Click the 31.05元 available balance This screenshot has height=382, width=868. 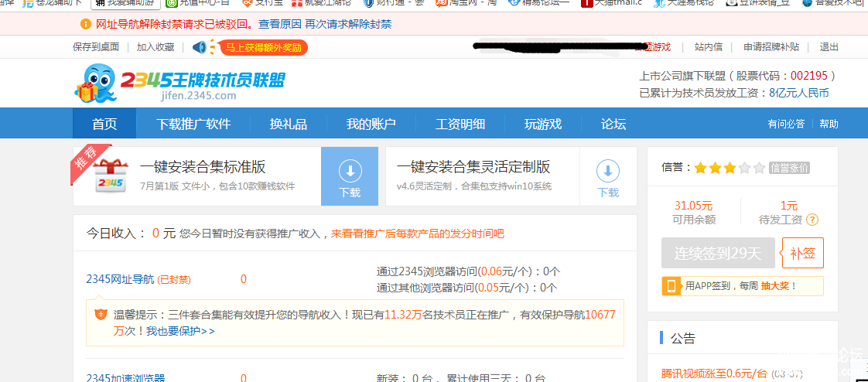[694, 206]
